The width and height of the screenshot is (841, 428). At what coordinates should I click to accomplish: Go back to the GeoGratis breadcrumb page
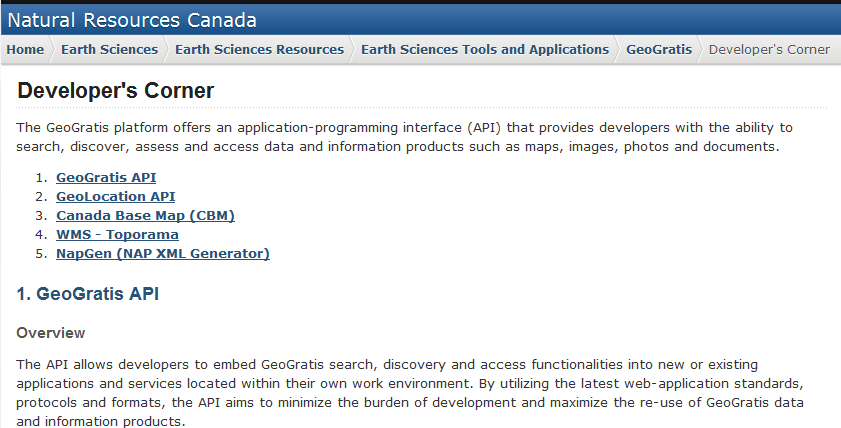(658, 49)
